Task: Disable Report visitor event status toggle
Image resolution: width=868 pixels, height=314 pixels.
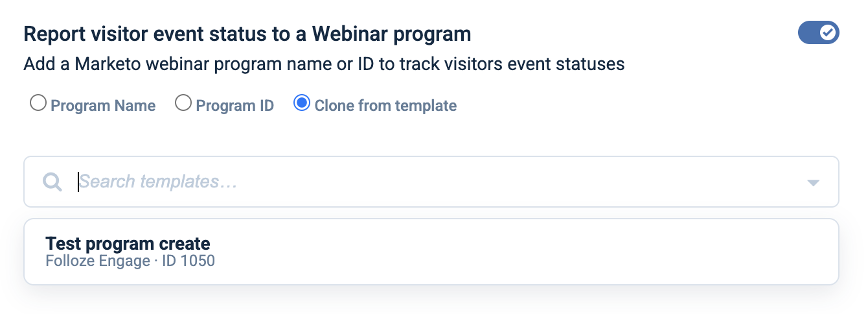Action: [x=818, y=32]
